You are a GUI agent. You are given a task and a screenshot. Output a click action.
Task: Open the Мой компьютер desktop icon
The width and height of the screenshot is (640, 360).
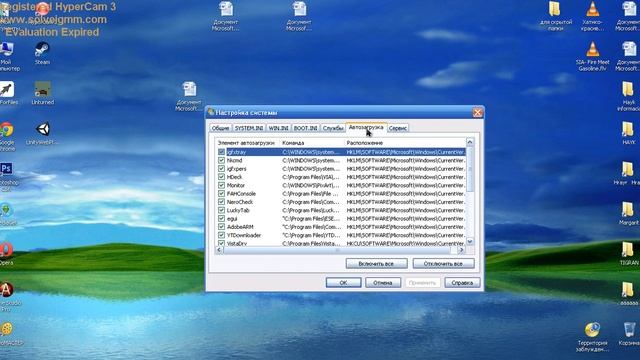click(7, 56)
